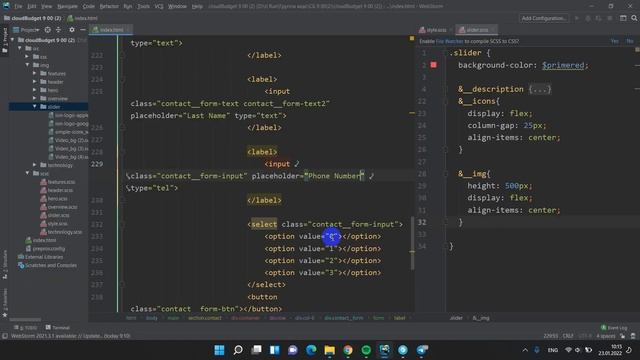This screenshot has width=640, height=360.
Task: Collapse the cloudBudget project root node
Action: click(x=12, y=40)
